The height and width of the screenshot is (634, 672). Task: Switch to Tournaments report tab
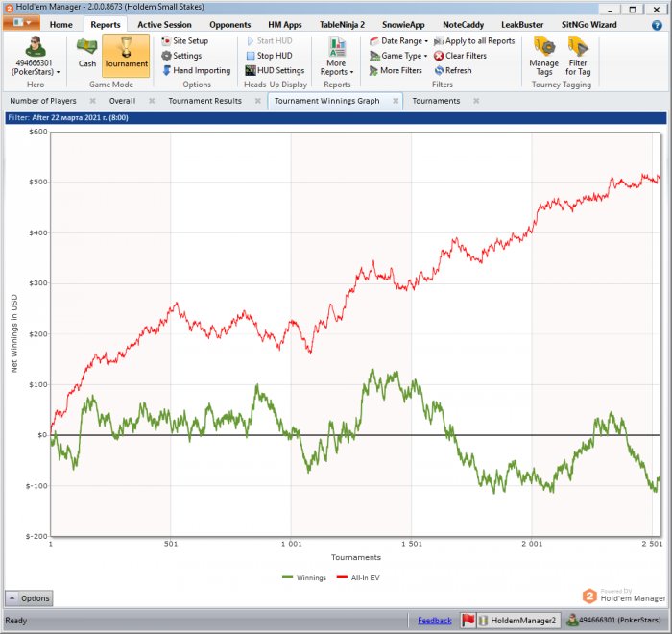point(436,101)
